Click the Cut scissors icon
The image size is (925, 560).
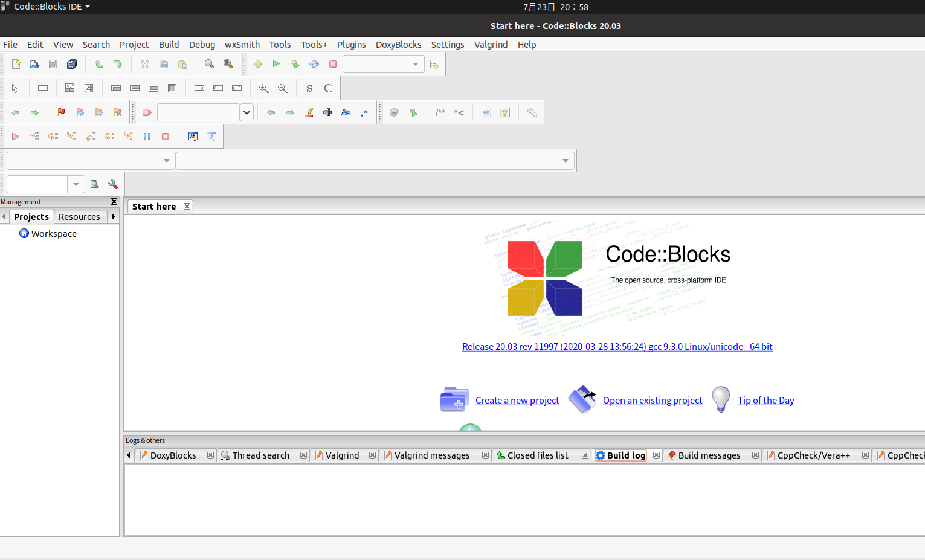coord(145,64)
